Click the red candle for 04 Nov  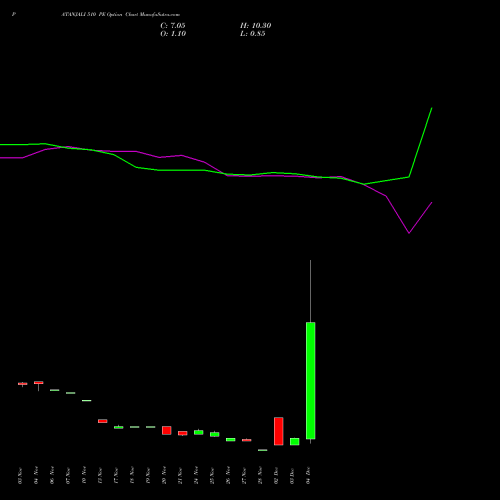(39, 383)
